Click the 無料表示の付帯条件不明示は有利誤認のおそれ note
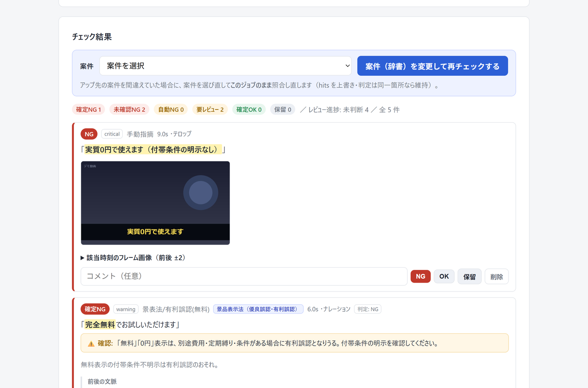The height and width of the screenshot is (388, 588). pyautogui.click(x=149, y=365)
